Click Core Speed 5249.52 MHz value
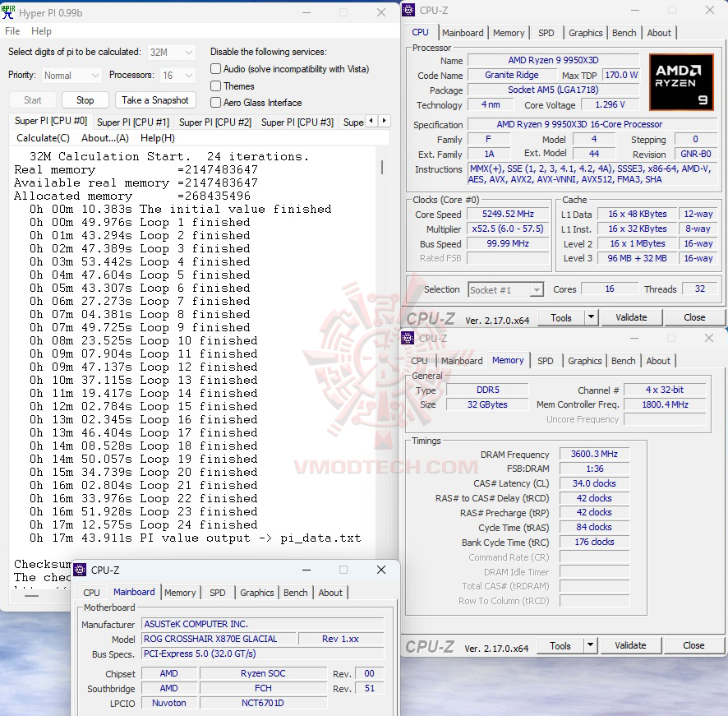This screenshot has width=728, height=716. (x=508, y=214)
